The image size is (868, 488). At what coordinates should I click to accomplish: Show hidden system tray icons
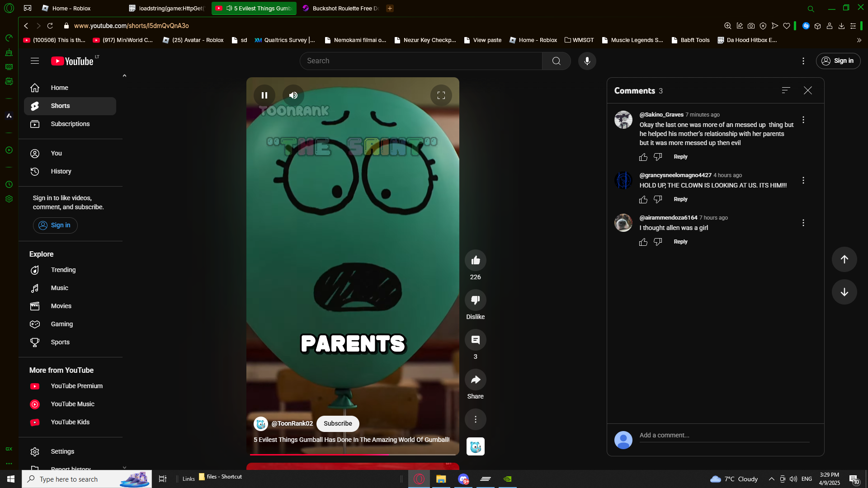[x=771, y=479]
